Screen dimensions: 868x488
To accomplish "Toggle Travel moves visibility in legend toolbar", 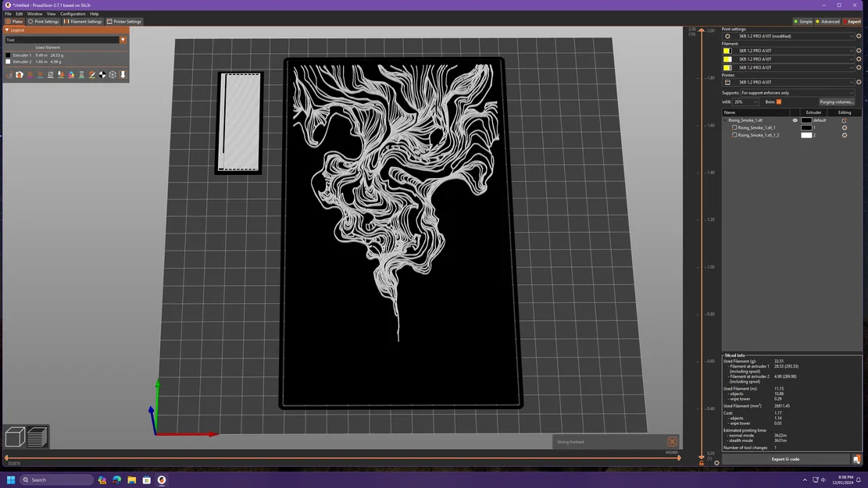I will pyautogui.click(x=9, y=75).
